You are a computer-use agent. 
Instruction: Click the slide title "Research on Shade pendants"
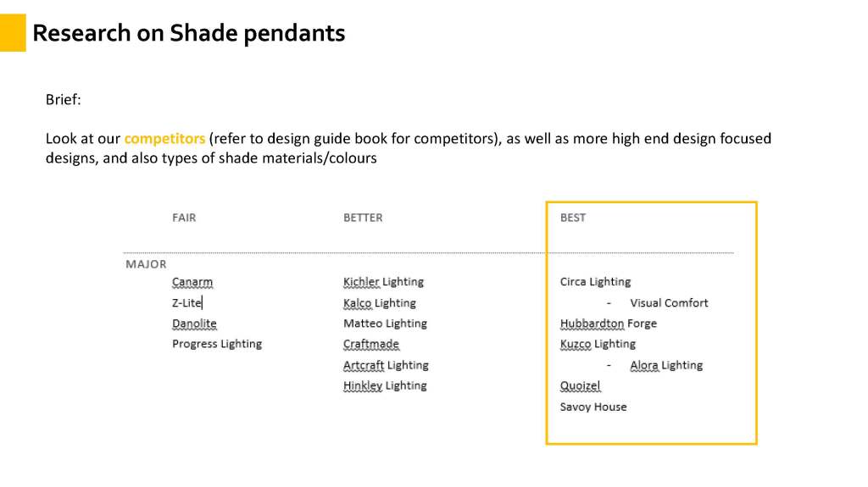click(188, 33)
